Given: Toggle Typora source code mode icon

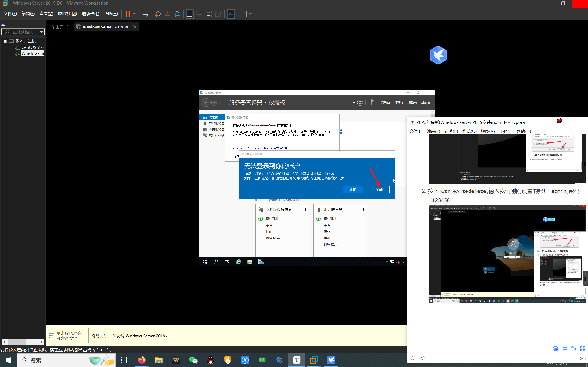Looking at the screenshot, I should (x=423, y=358).
